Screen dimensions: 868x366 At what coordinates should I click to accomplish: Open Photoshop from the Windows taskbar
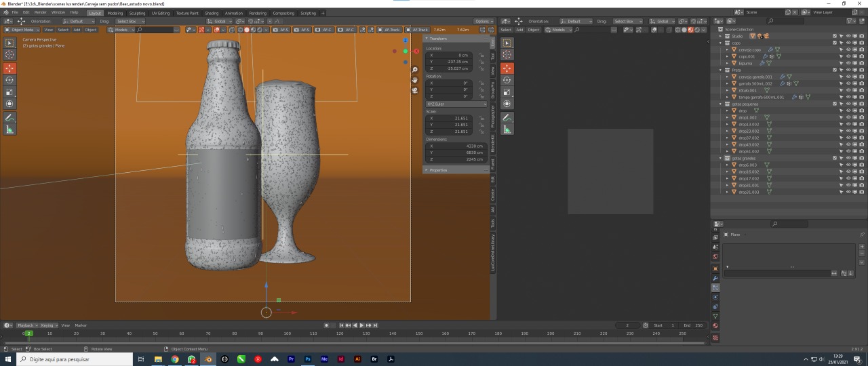(x=308, y=359)
